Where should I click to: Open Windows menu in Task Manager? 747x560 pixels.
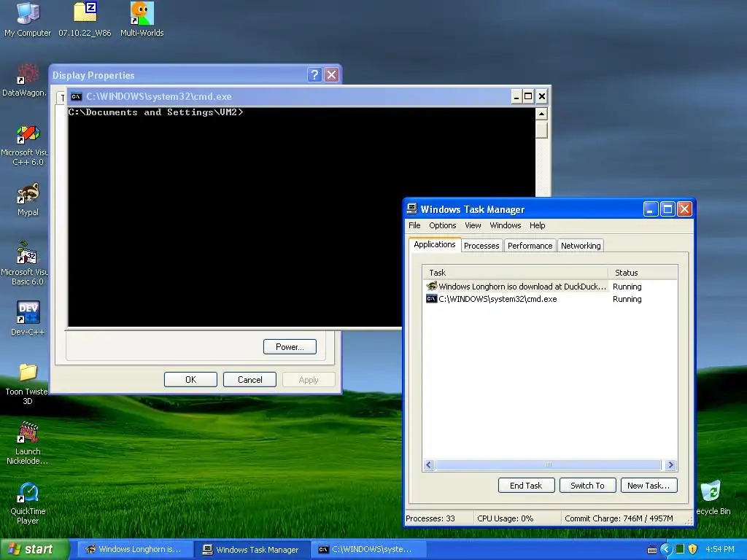(x=506, y=225)
